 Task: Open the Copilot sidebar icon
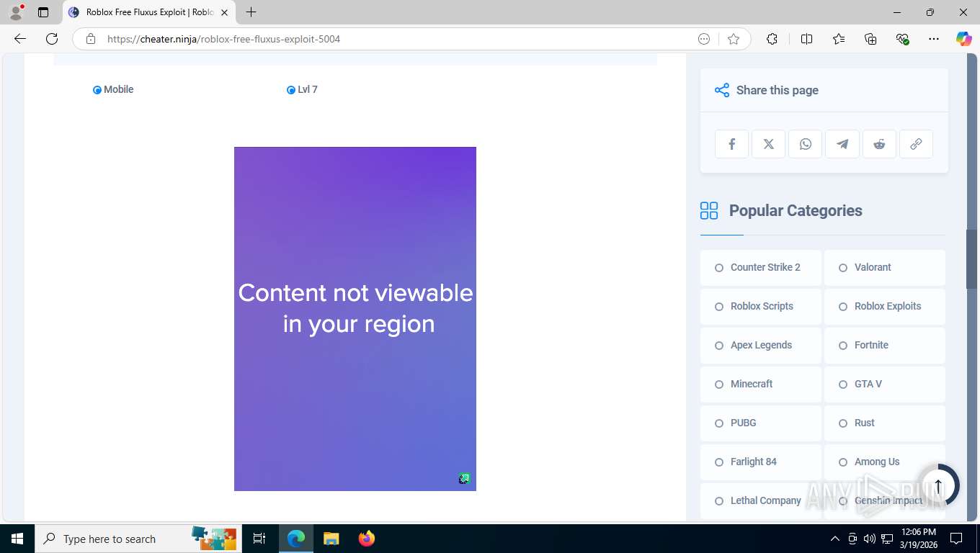[964, 39]
